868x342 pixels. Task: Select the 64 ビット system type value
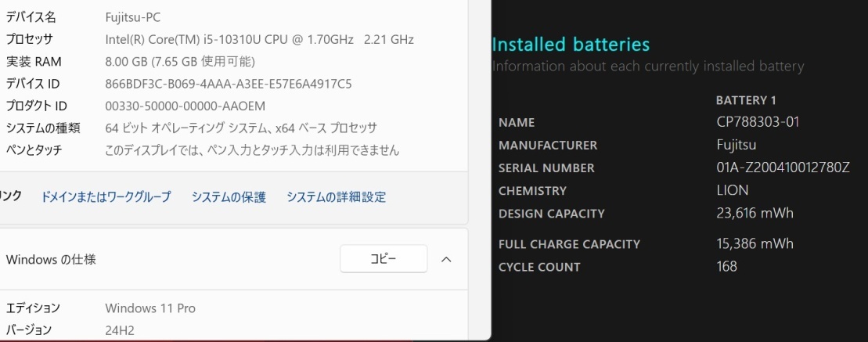tap(241, 128)
